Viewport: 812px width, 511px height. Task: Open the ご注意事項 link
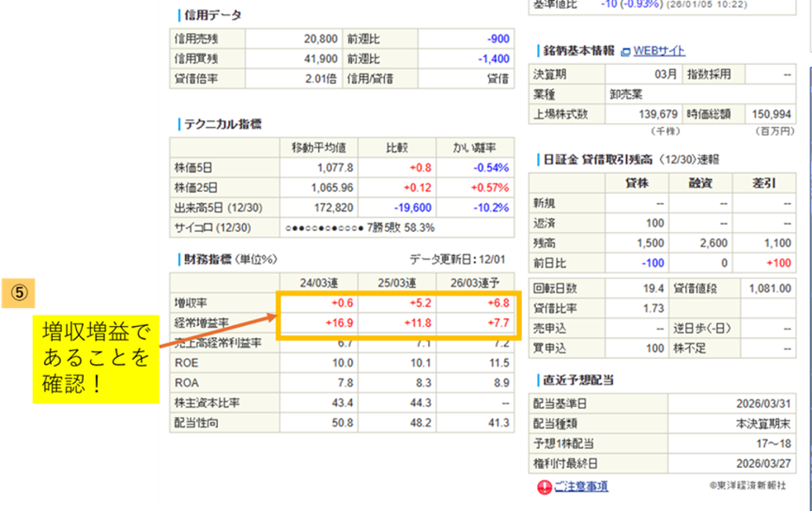[x=581, y=487]
